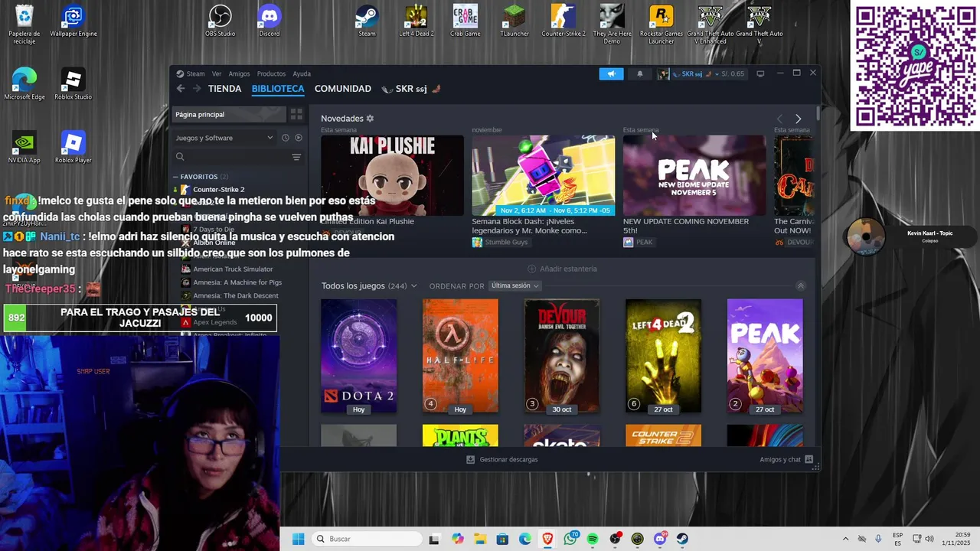Open Steam menu in Steam window
The image size is (980, 551).
[195, 74]
